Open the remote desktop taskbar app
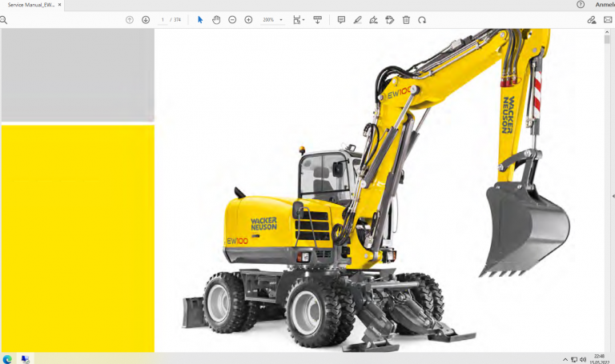Image resolution: width=615 pixels, height=364 pixels. coord(26,359)
